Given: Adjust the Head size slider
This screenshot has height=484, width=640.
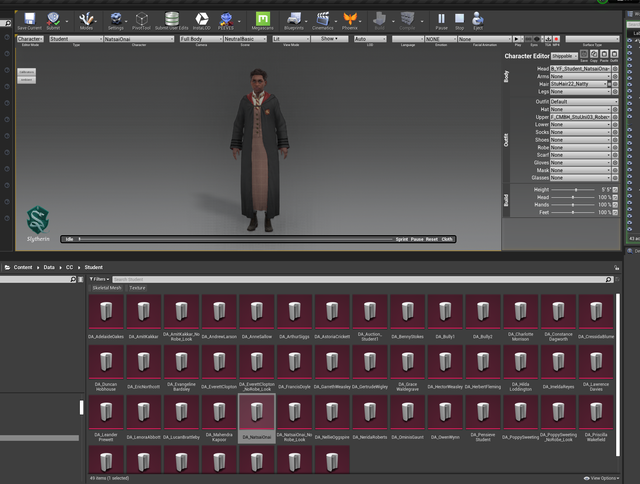Looking at the screenshot, I should [x=573, y=198].
